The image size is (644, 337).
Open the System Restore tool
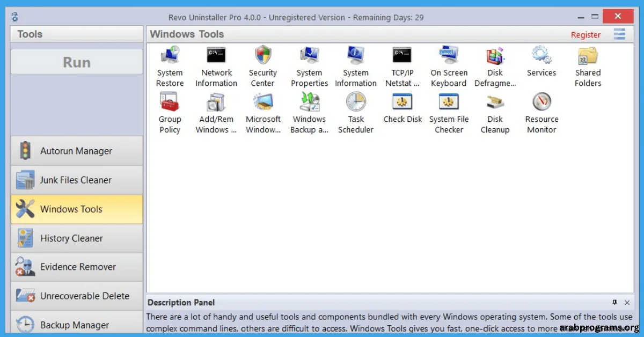click(x=170, y=67)
